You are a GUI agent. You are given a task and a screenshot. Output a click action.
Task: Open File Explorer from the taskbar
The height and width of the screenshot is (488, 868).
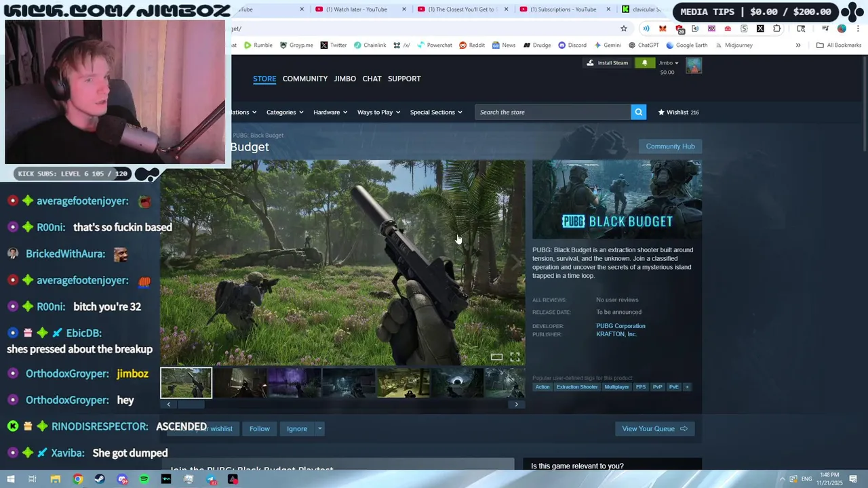point(56,479)
